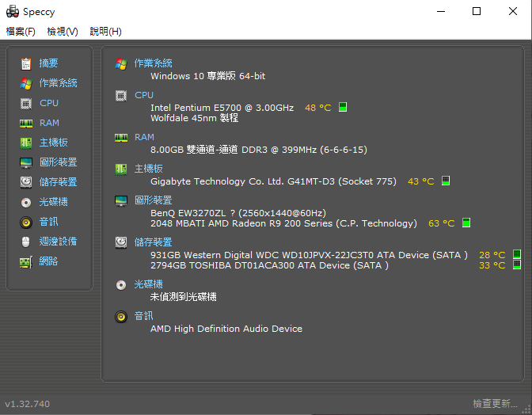The width and height of the screenshot is (532, 415).
Task: Open 作業系統 heading link in summary
Action: (x=154, y=63)
